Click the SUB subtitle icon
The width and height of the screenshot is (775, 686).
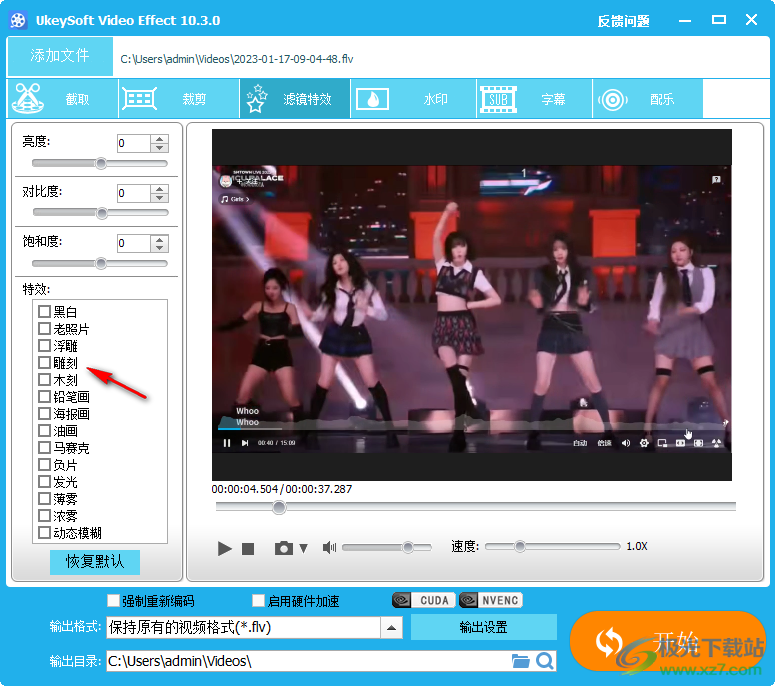498,99
